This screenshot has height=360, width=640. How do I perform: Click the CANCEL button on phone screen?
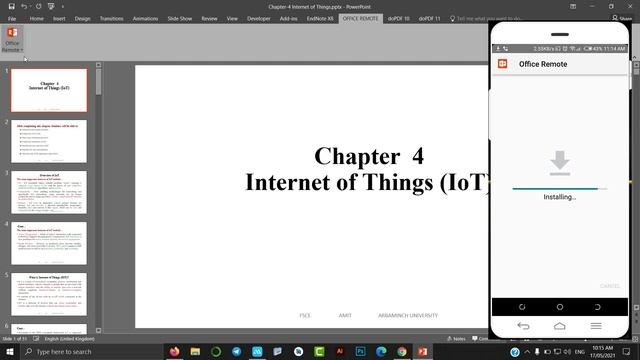[610, 286]
